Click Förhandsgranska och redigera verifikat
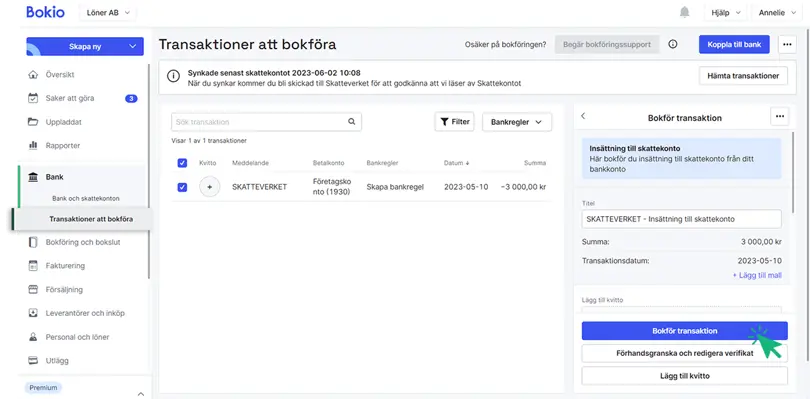 tap(684, 354)
